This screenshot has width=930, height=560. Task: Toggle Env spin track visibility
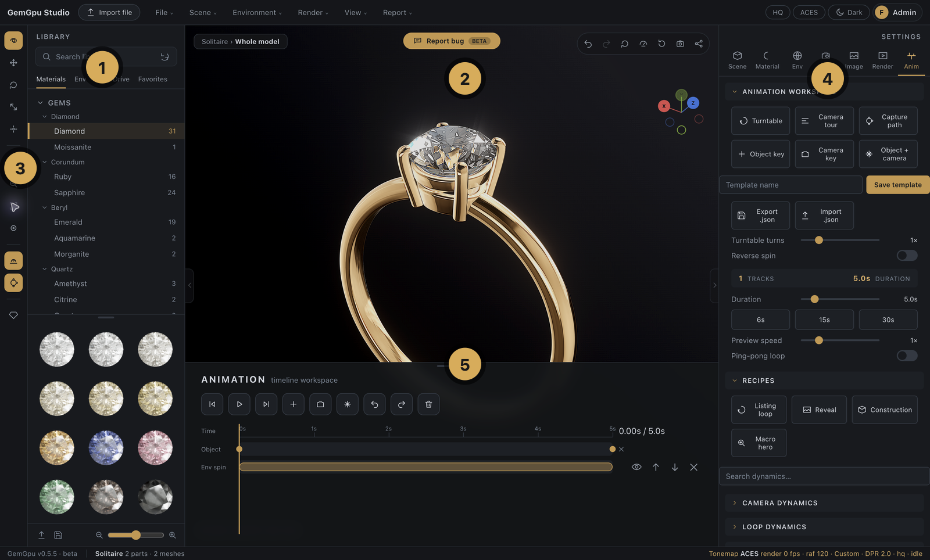[636, 467]
